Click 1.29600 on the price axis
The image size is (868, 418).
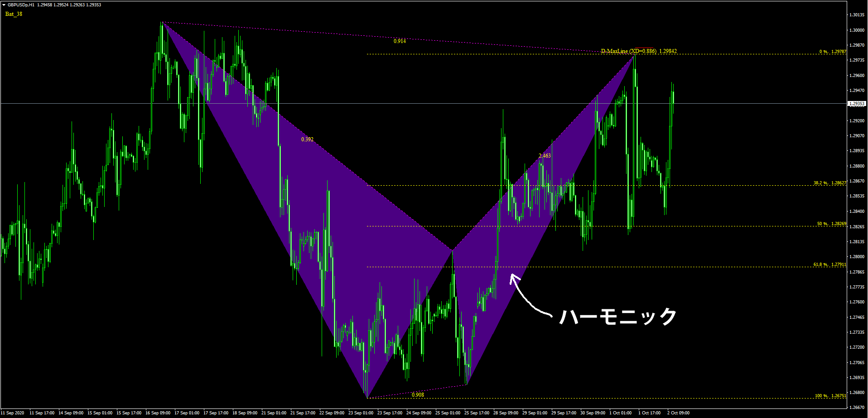[x=857, y=76]
